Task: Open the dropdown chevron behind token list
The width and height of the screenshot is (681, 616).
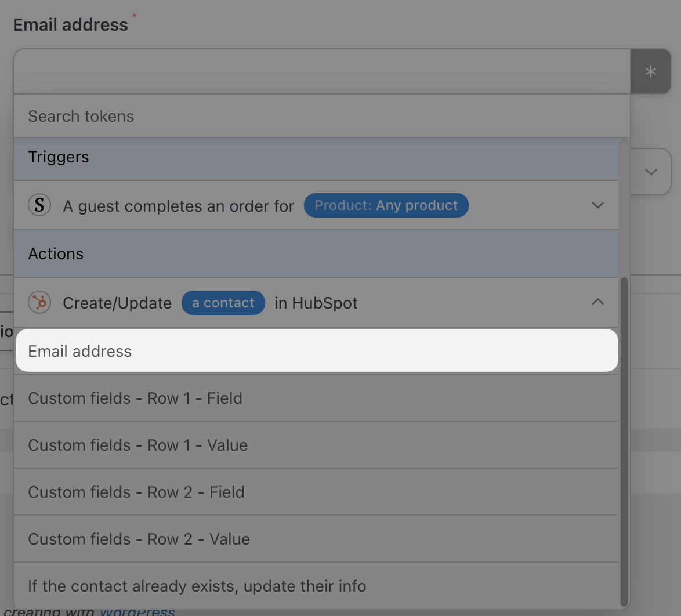Action: tap(651, 172)
